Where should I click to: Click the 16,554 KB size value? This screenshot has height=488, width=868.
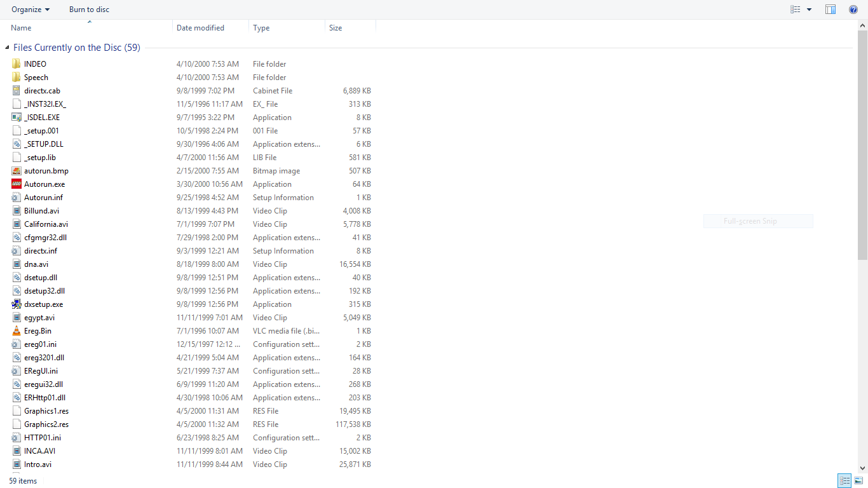pos(355,264)
